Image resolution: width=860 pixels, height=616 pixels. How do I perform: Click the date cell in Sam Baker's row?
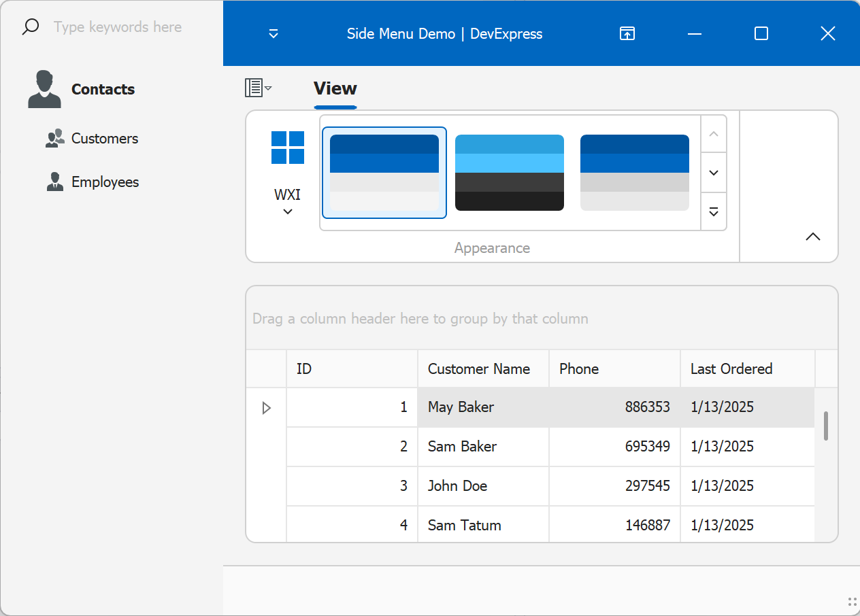coord(748,447)
